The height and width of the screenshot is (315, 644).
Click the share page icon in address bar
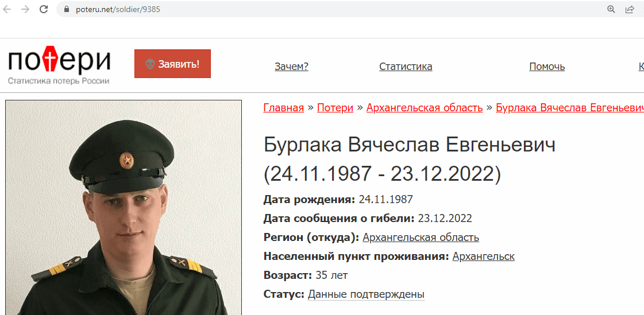629,9
